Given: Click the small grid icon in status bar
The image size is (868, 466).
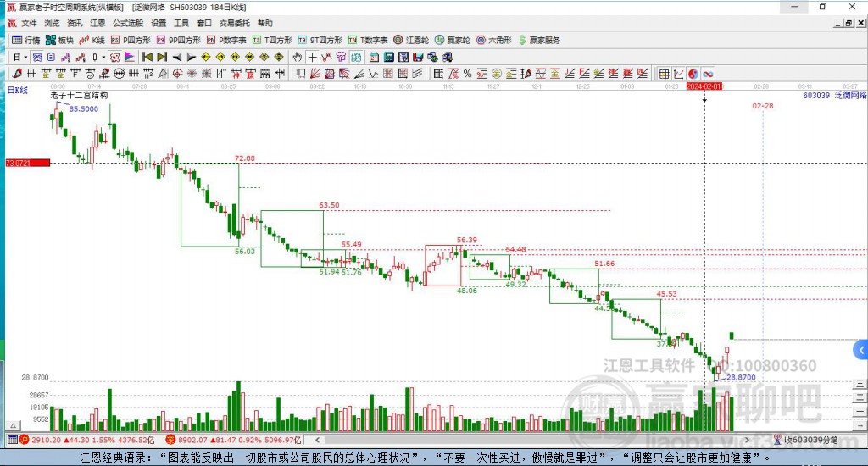Looking at the screenshot, I should [12, 440].
